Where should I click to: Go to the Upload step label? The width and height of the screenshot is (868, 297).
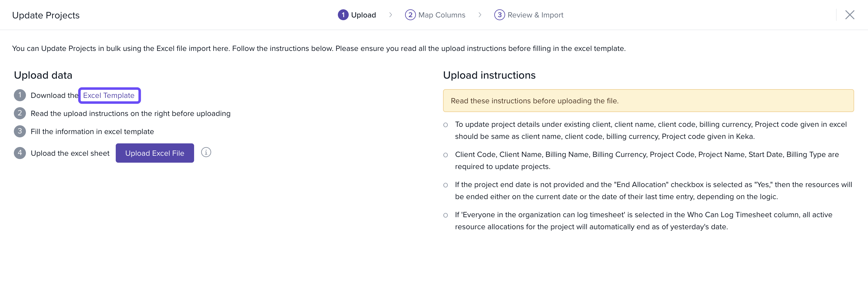363,15
